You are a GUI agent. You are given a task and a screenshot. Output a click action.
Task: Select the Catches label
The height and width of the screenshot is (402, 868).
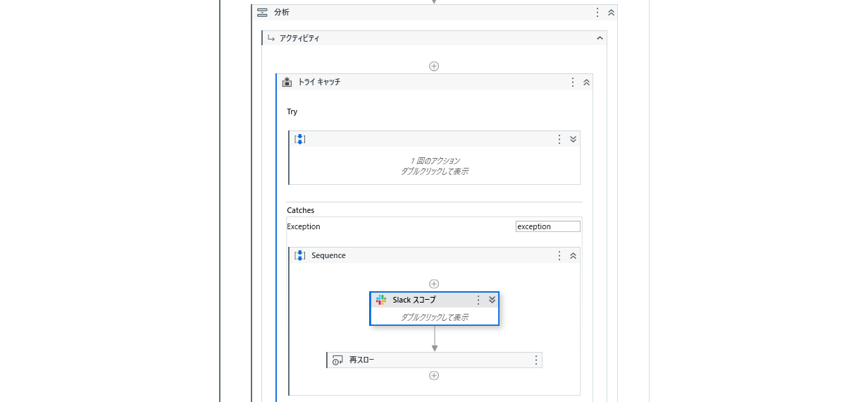click(x=301, y=210)
